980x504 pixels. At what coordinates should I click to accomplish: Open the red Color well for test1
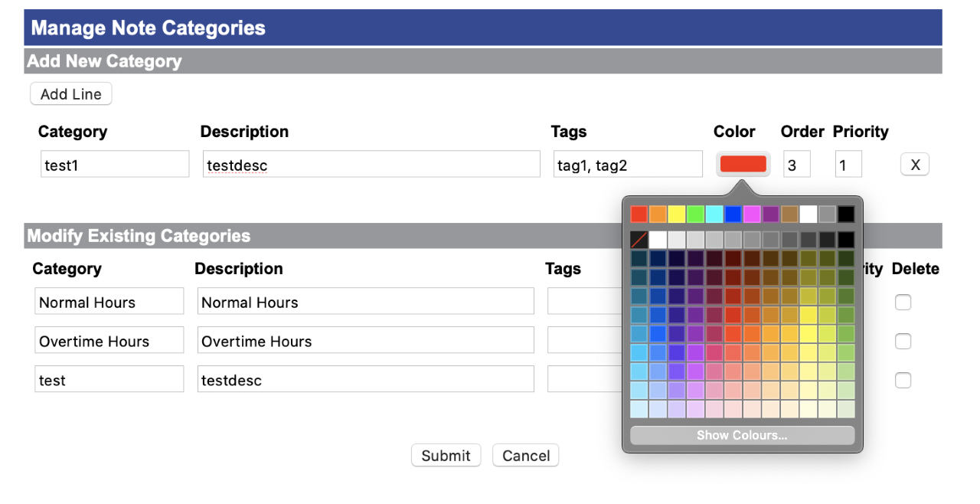tap(743, 164)
